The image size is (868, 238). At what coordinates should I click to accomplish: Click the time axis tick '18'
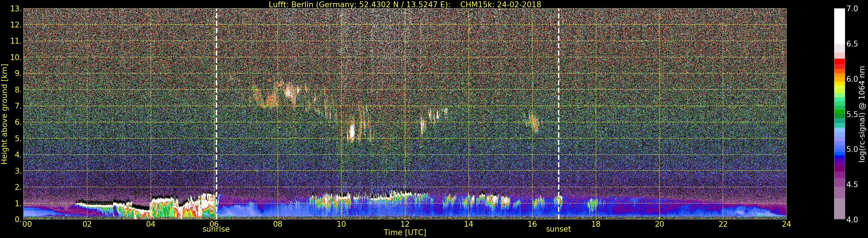(x=596, y=224)
